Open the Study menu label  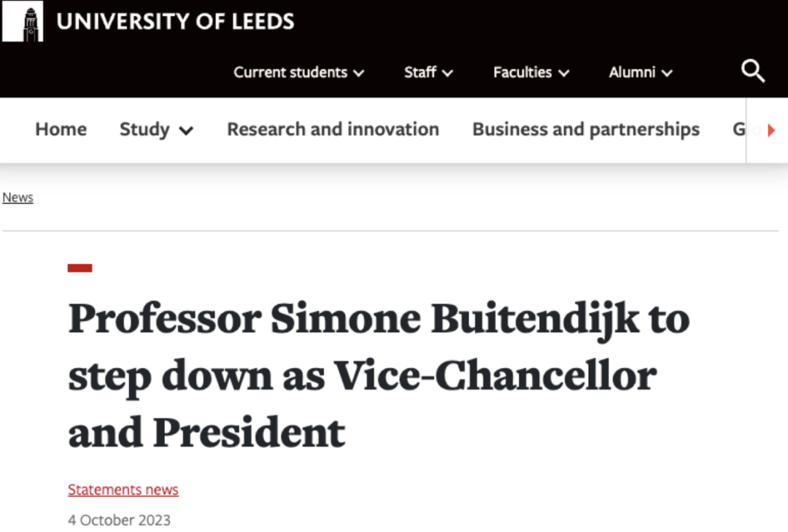[144, 129]
